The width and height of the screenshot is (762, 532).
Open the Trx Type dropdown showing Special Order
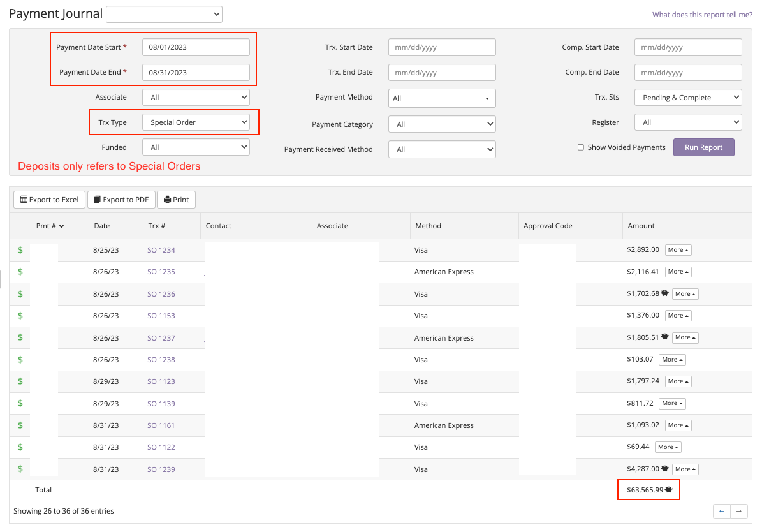196,122
